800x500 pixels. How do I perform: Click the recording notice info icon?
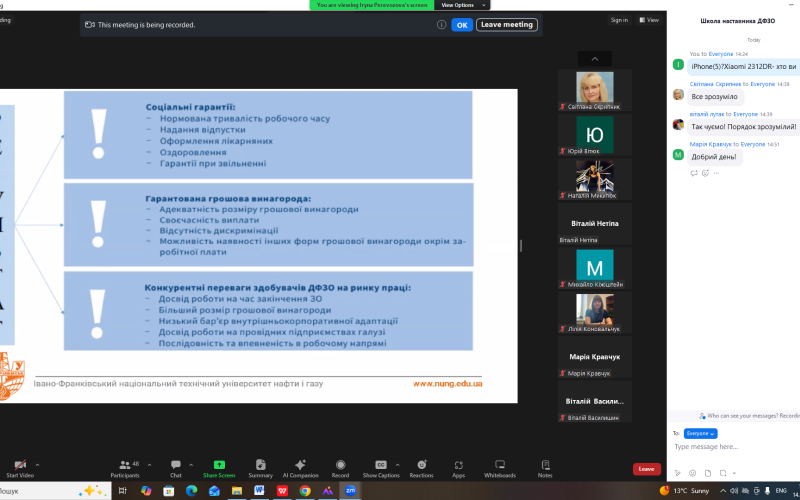pyautogui.click(x=441, y=24)
